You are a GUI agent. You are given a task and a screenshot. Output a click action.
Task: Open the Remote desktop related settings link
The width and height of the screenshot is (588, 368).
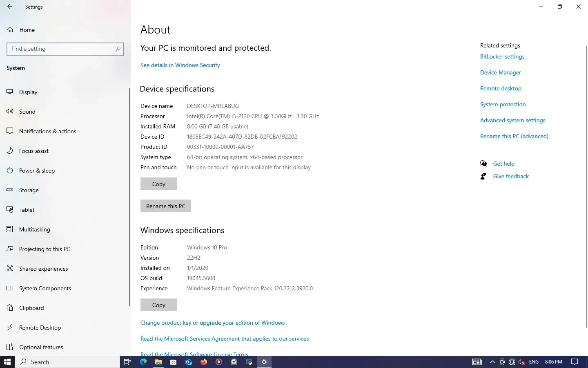click(x=501, y=88)
